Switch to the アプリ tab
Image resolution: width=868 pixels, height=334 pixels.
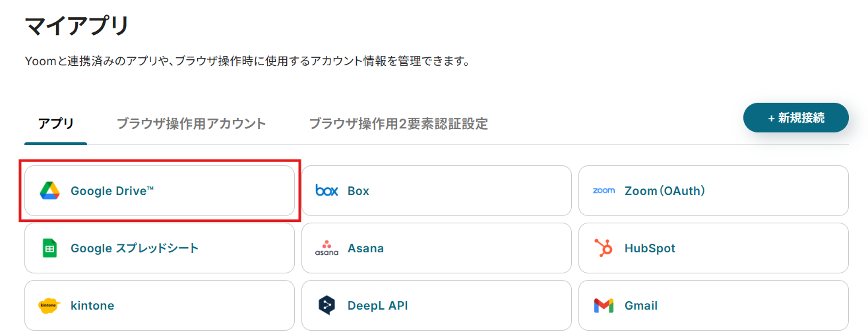tap(56, 124)
